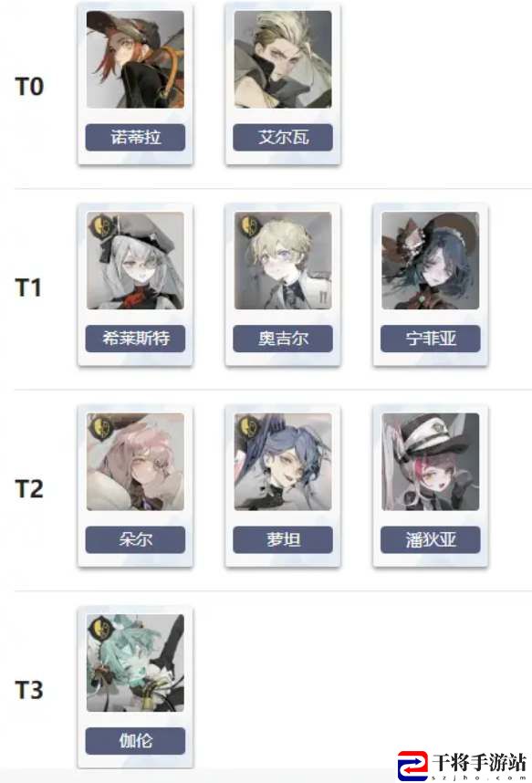The width and height of the screenshot is (532, 783).
Task: Click the 艾尔瓦 name button
Action: pos(283,137)
